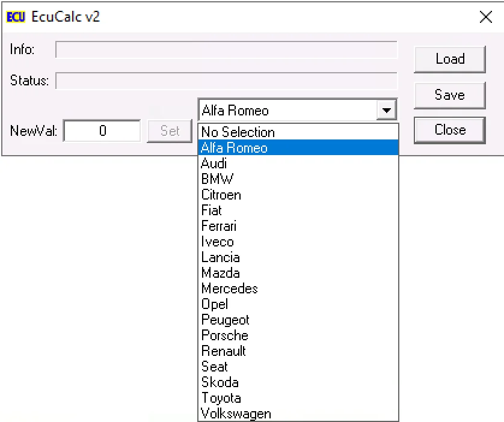This screenshot has height=422, width=504.
Task: Click the NewVal input field
Action: 102,130
